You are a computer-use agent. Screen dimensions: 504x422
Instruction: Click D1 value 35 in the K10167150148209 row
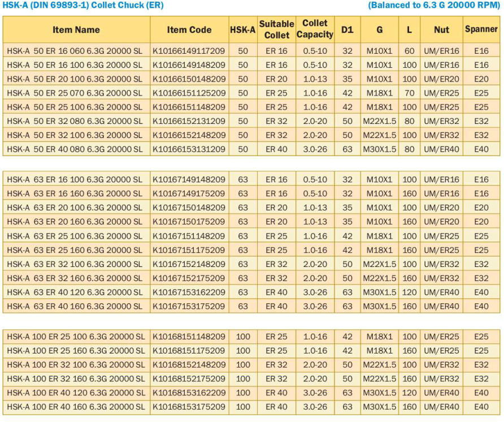[x=347, y=208]
